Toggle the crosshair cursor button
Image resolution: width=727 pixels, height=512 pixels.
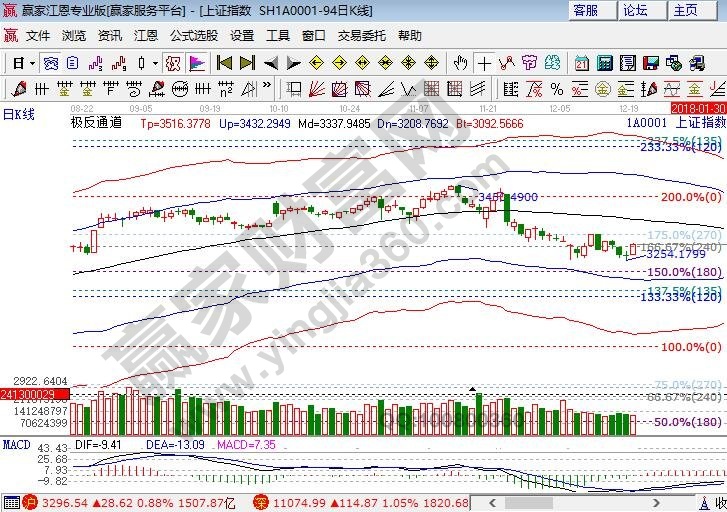[484, 63]
